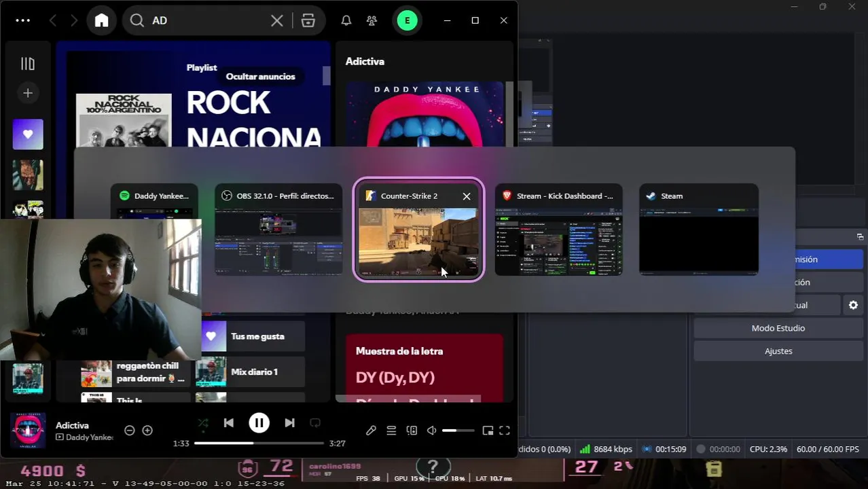Go back in Spotify navigation
The image size is (868, 489).
click(53, 20)
